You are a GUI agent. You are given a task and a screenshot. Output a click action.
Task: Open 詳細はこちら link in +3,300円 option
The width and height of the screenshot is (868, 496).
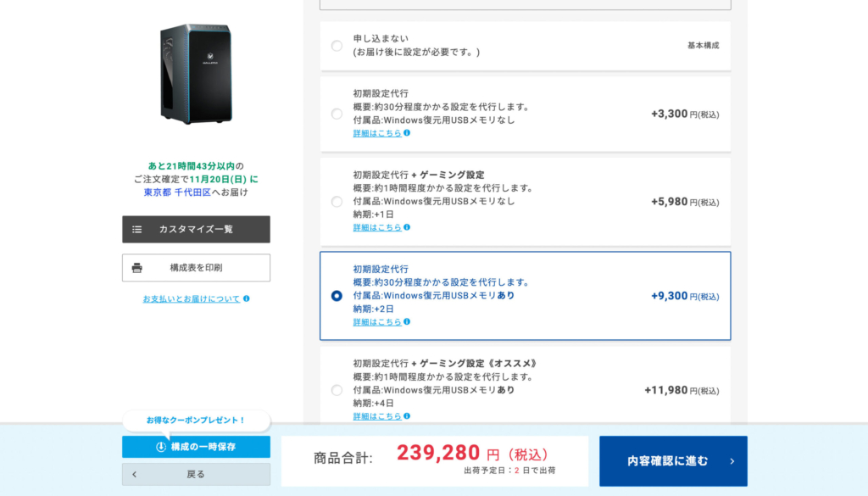point(377,133)
